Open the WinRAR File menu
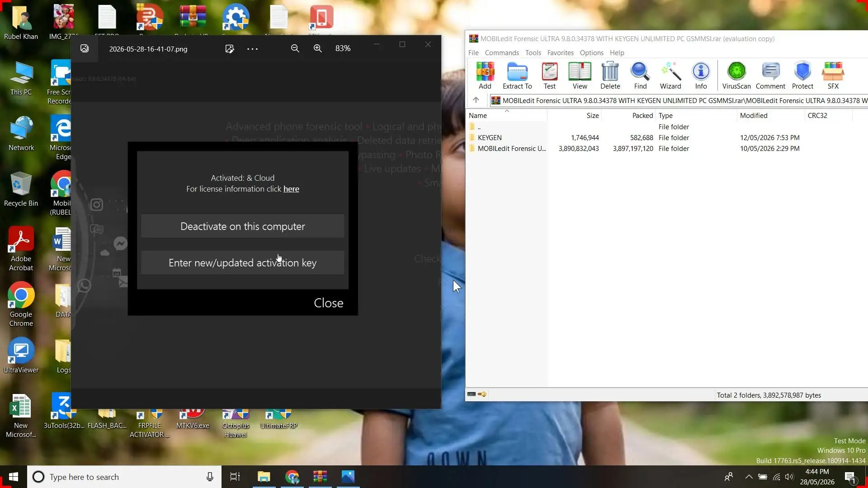868x488 pixels. [x=473, y=52]
